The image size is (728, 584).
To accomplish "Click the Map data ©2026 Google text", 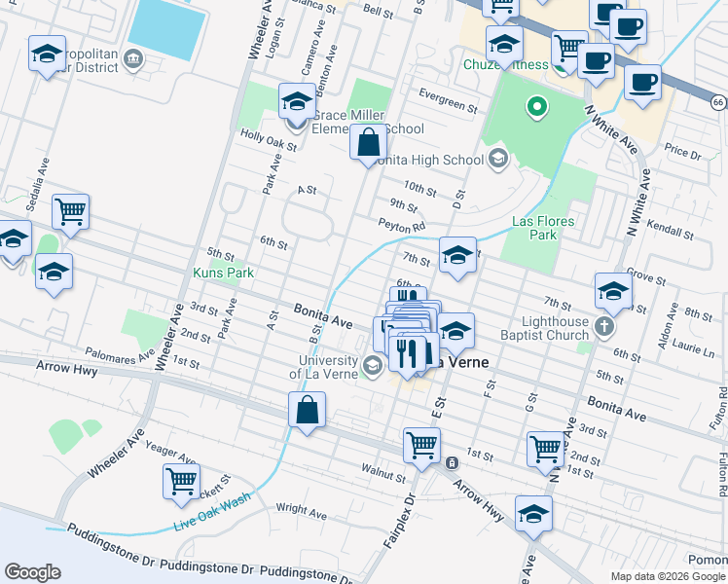I will point(667,576).
